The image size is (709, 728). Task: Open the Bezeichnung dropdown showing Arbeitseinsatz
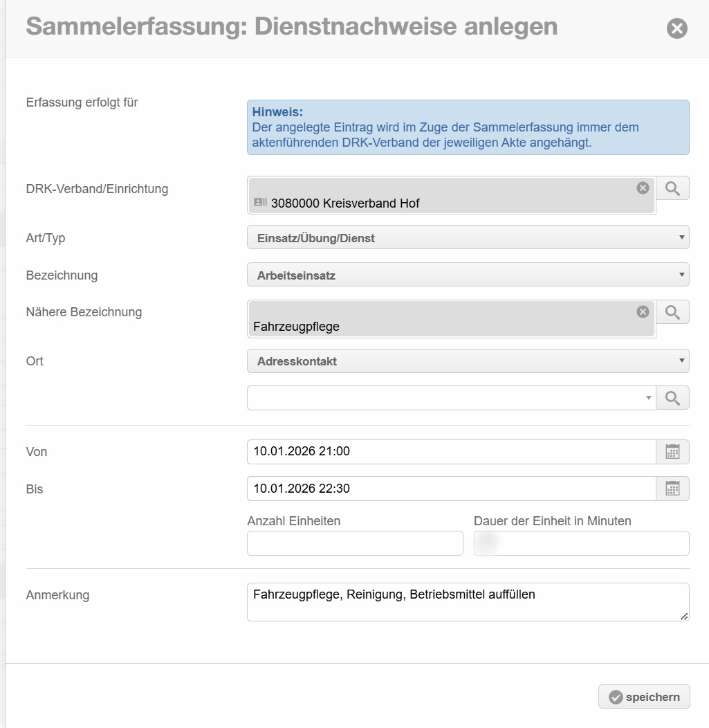pyautogui.click(x=468, y=275)
